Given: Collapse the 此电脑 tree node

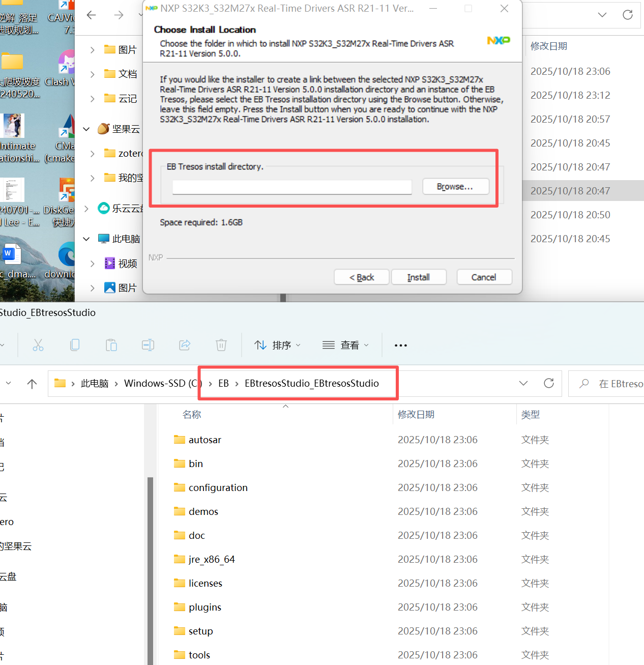Looking at the screenshot, I should [86, 239].
